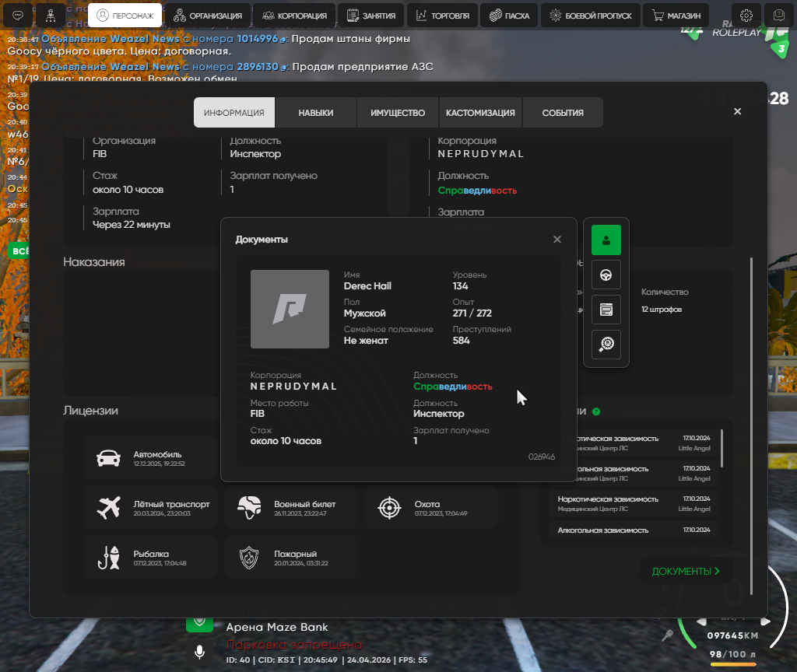Go to the Кастомизация tab

480,113
